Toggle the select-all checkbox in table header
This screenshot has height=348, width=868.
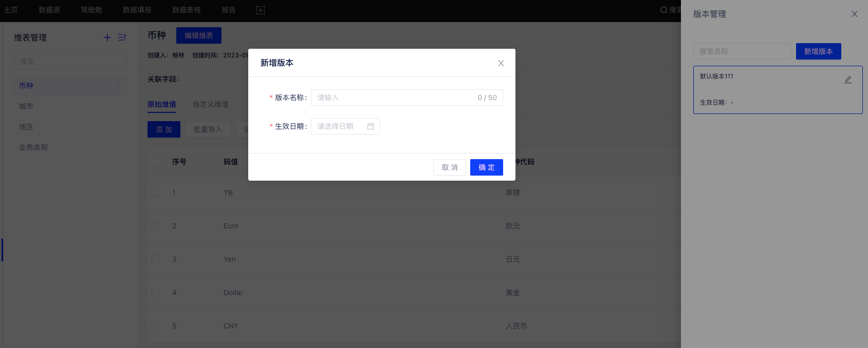(156, 162)
